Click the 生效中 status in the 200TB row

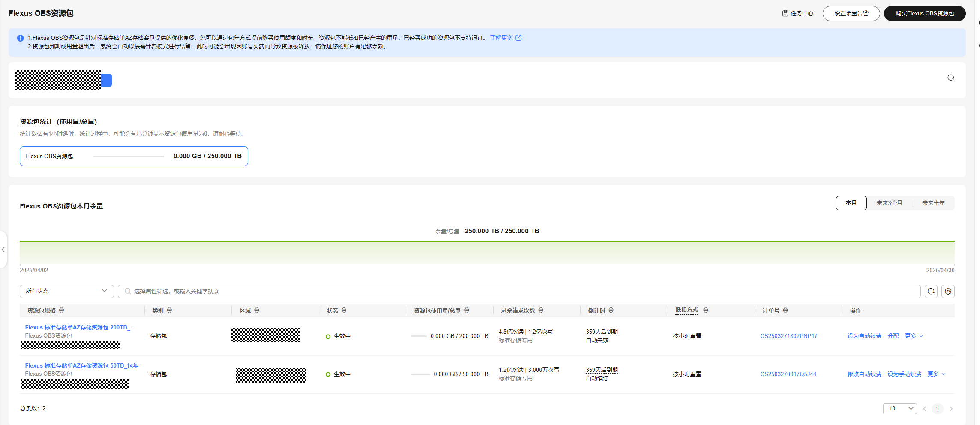point(338,336)
